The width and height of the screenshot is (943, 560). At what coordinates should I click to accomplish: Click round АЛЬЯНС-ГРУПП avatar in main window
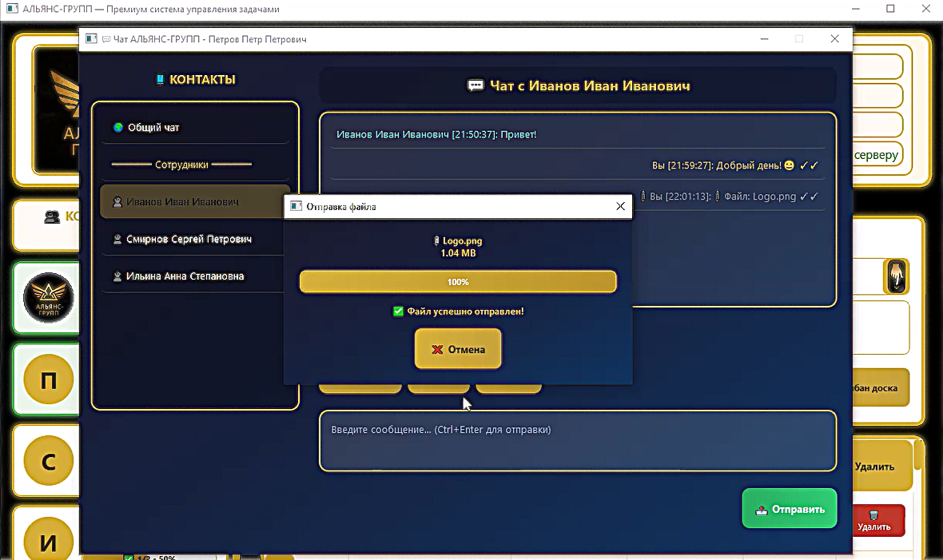[x=48, y=298]
